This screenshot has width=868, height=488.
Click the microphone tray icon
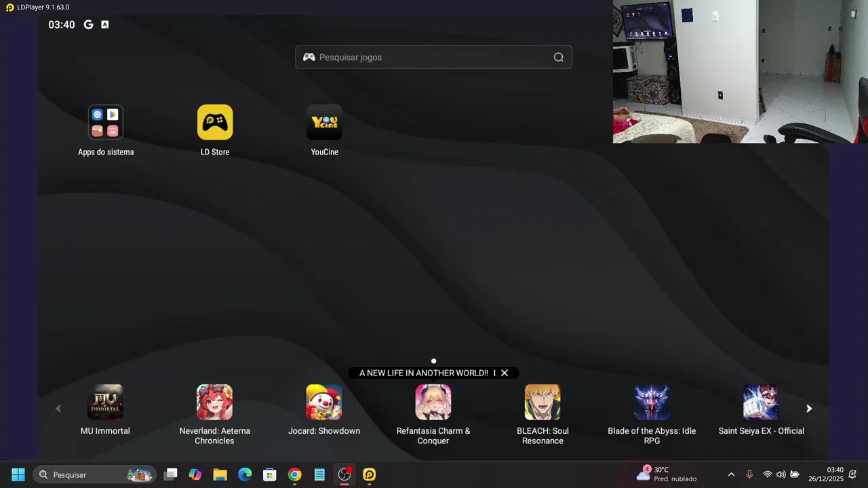(749, 474)
